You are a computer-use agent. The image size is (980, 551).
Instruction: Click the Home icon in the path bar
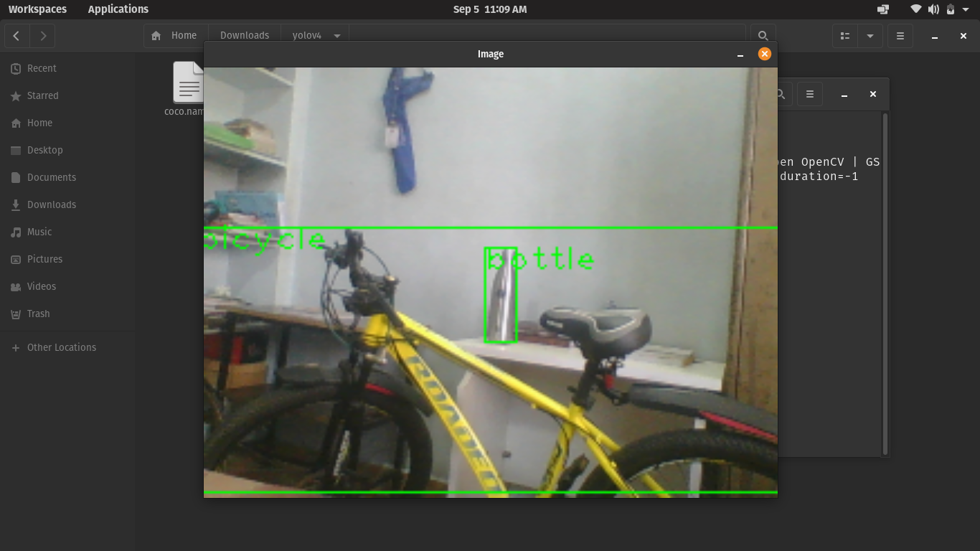point(155,35)
